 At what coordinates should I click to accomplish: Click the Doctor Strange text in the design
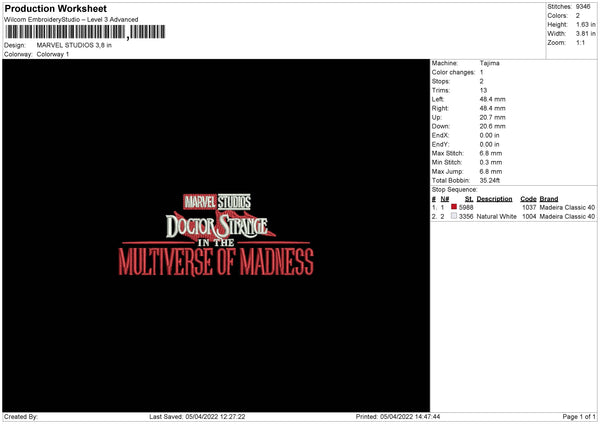coord(217,226)
